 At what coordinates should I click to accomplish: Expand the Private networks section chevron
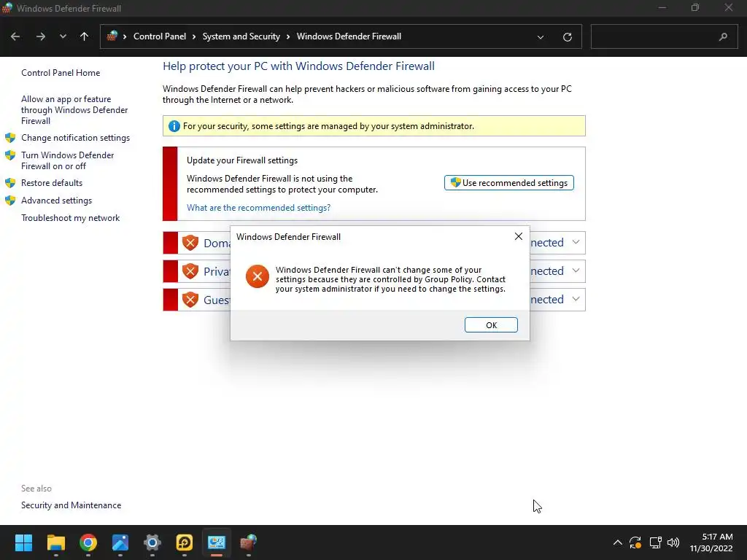pos(576,271)
